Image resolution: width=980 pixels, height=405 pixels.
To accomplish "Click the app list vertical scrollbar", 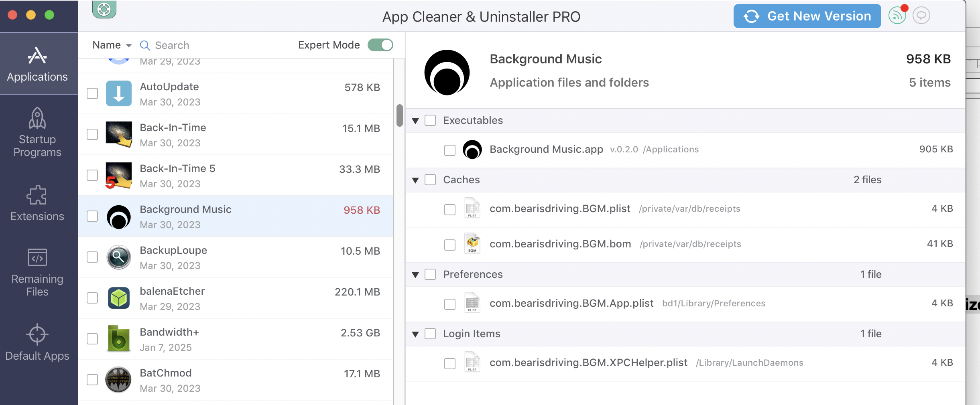I will coord(399,115).
